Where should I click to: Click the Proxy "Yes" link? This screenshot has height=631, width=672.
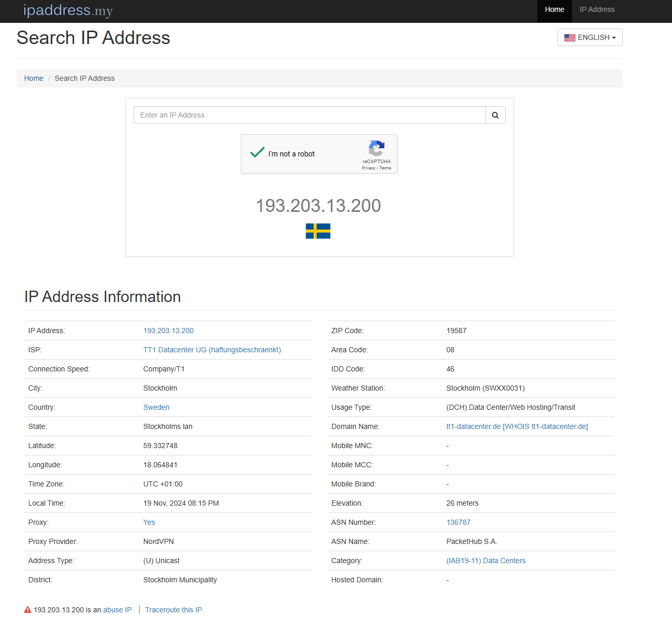click(149, 522)
